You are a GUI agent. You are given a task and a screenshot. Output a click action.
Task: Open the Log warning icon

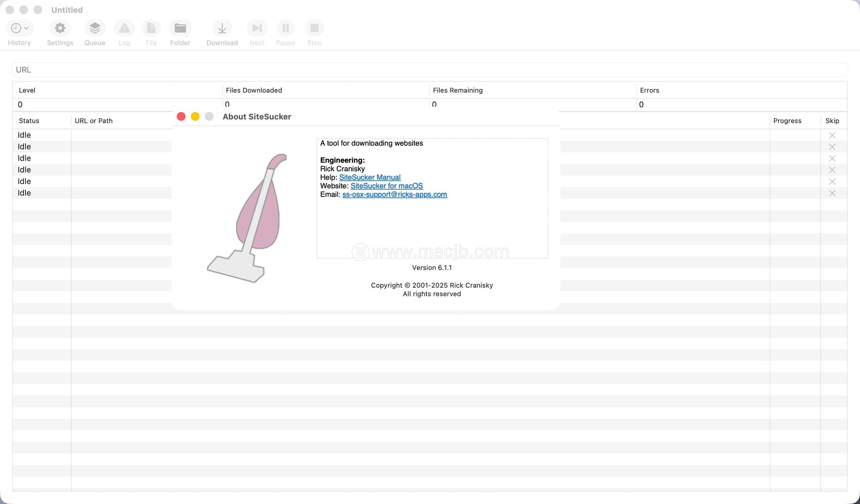tap(124, 29)
